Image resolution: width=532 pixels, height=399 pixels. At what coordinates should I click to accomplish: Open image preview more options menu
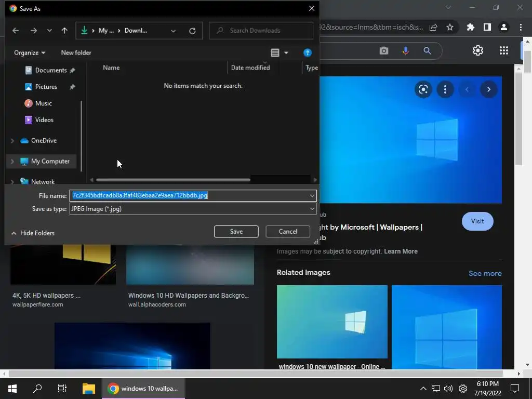point(445,89)
